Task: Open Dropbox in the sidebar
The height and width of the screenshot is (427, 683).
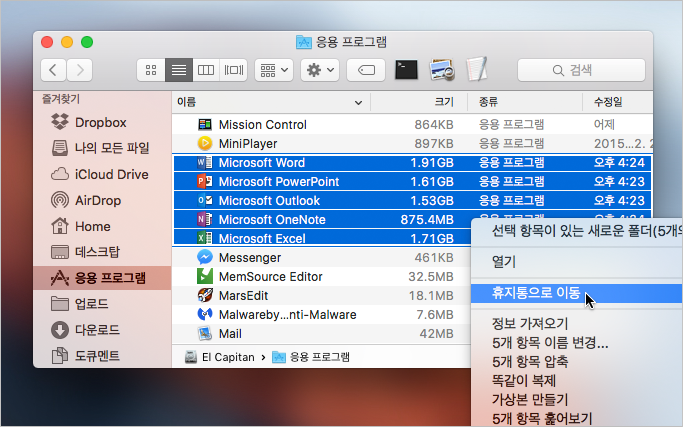Action: (102, 122)
